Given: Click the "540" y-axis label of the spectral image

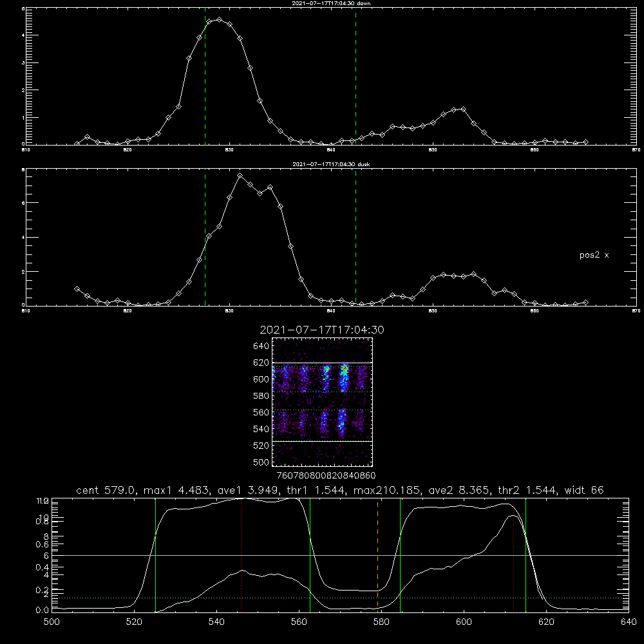Looking at the screenshot, I should click(x=261, y=429).
